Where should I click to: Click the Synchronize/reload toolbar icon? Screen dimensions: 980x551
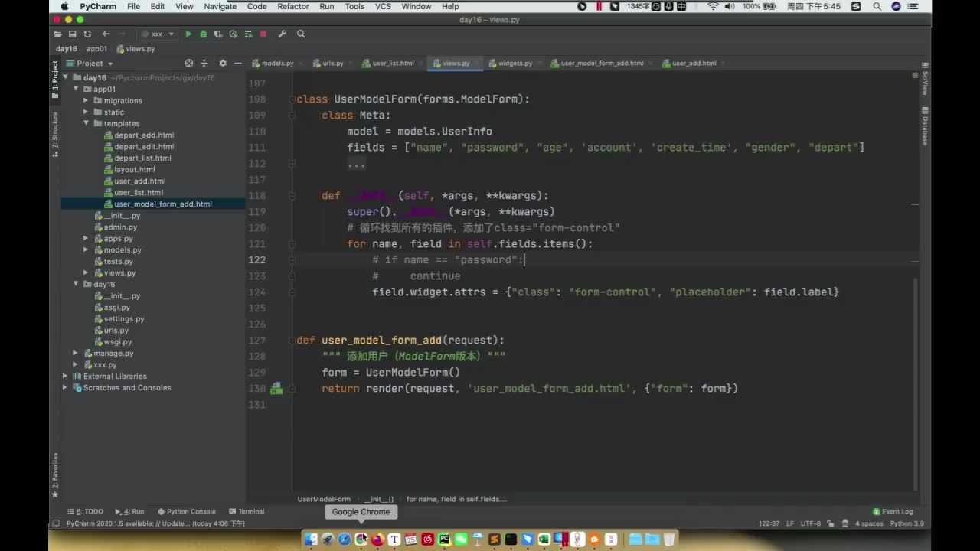click(87, 34)
